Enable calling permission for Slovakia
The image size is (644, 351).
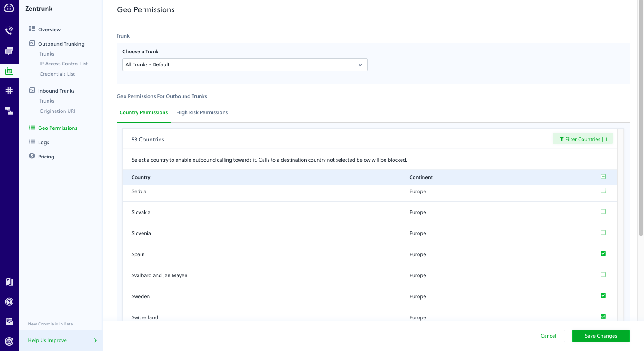point(603,211)
